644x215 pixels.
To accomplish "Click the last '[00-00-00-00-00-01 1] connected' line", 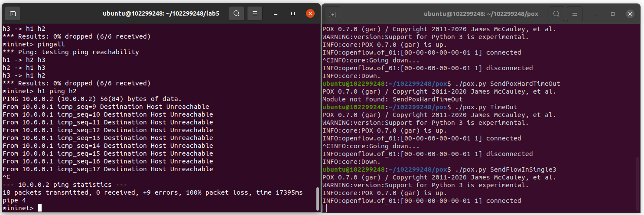I will click(x=422, y=201).
